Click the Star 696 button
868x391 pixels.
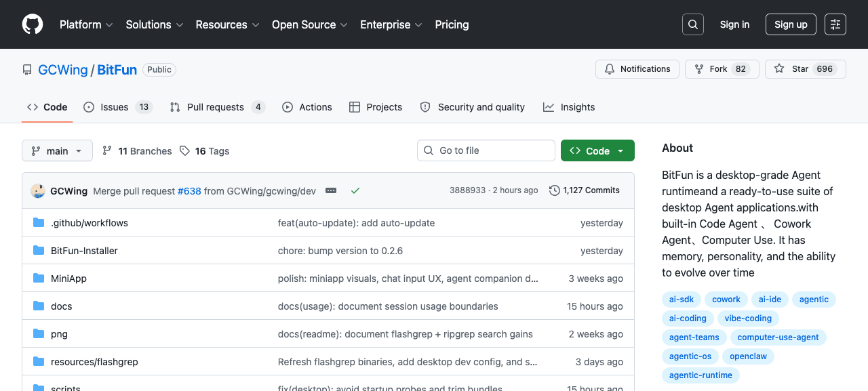(806, 69)
